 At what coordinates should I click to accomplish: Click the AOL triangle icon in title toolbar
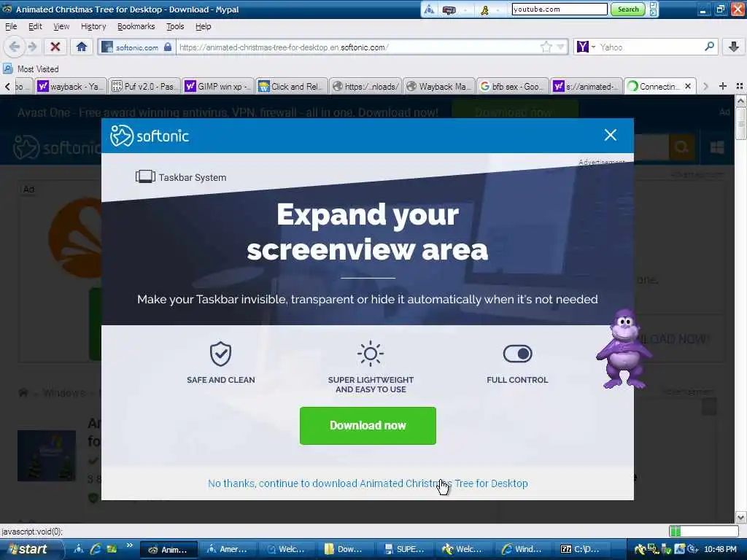point(429,9)
